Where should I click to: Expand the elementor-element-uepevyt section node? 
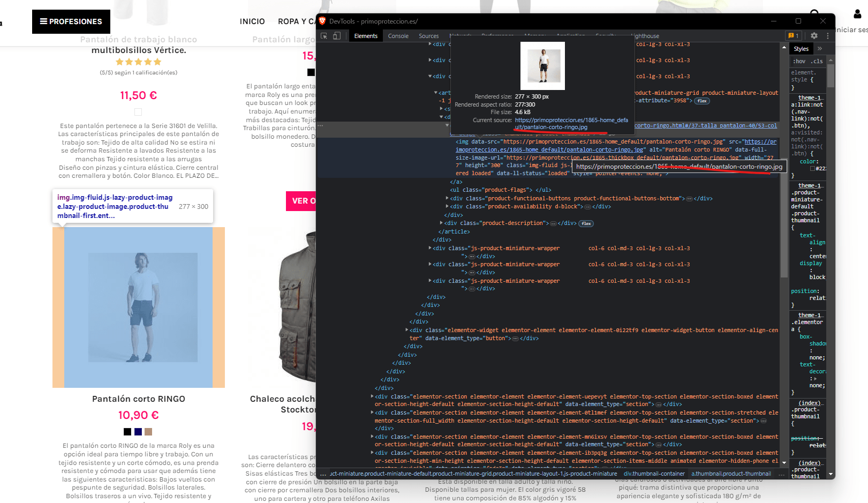[372, 396]
